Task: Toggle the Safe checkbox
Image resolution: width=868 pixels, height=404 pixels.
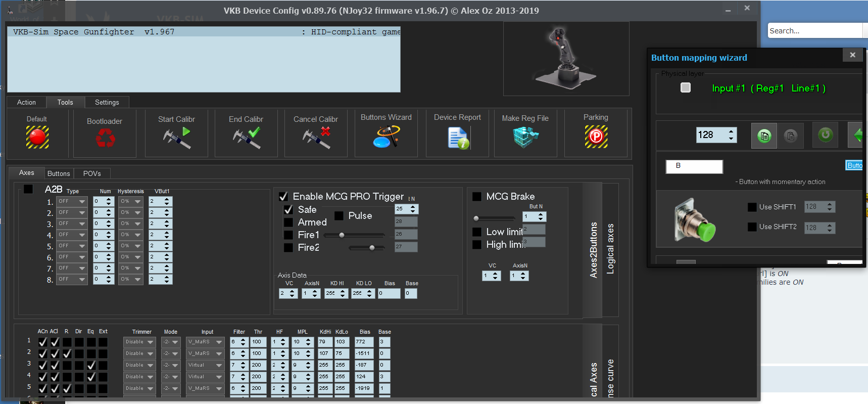Action: tap(288, 209)
